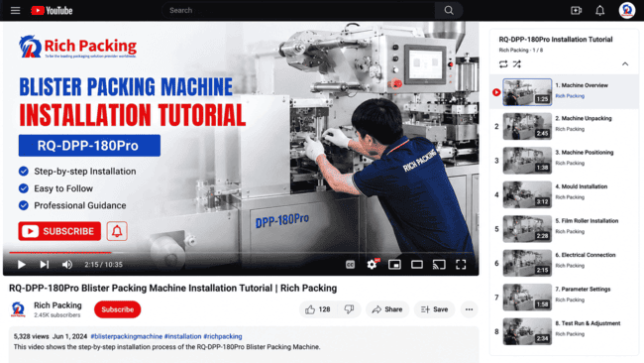
Task: Click the Search input field
Action: tap(298, 10)
